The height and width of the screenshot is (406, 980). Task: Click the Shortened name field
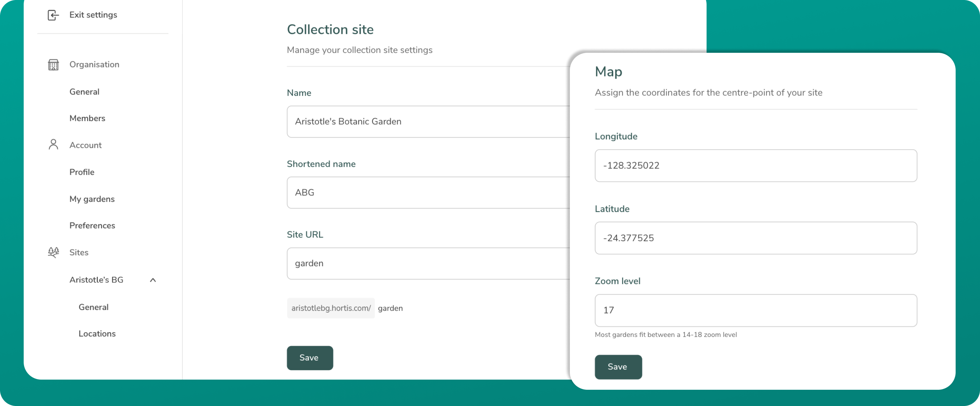pos(428,193)
